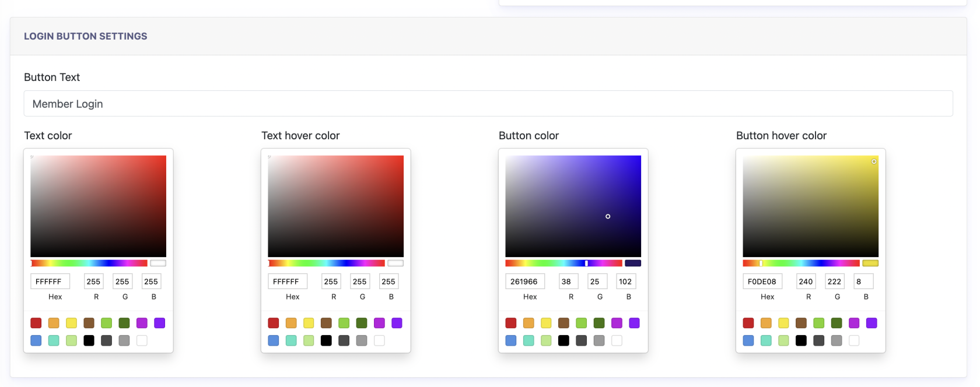Pick the orange preset swatch in Button color

coord(528,323)
